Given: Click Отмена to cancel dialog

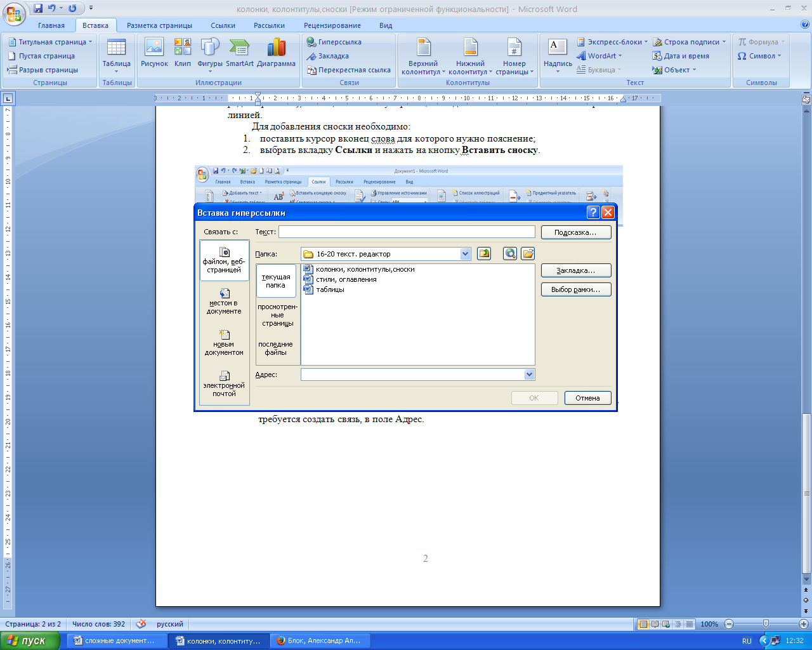Looking at the screenshot, I should tap(587, 398).
